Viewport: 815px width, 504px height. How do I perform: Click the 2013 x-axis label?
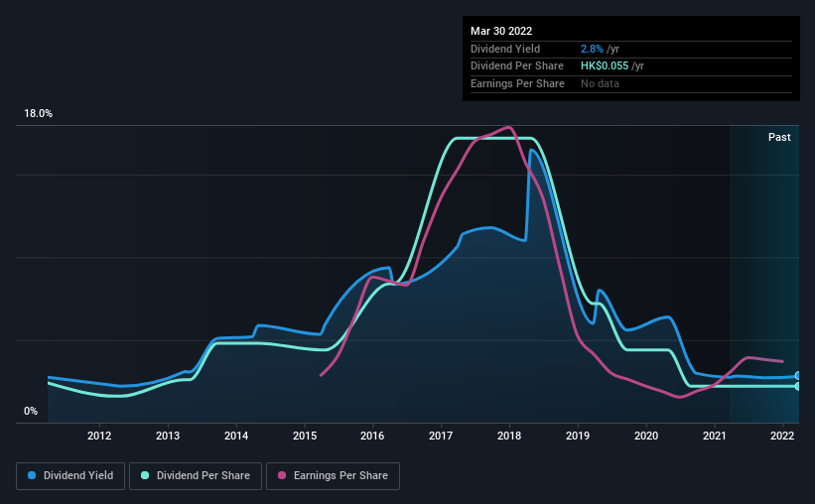(x=168, y=436)
